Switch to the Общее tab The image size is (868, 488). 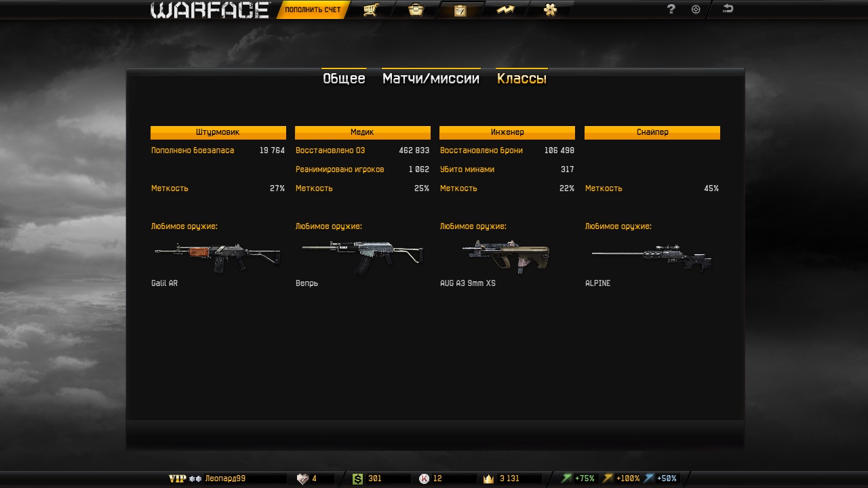coord(344,78)
